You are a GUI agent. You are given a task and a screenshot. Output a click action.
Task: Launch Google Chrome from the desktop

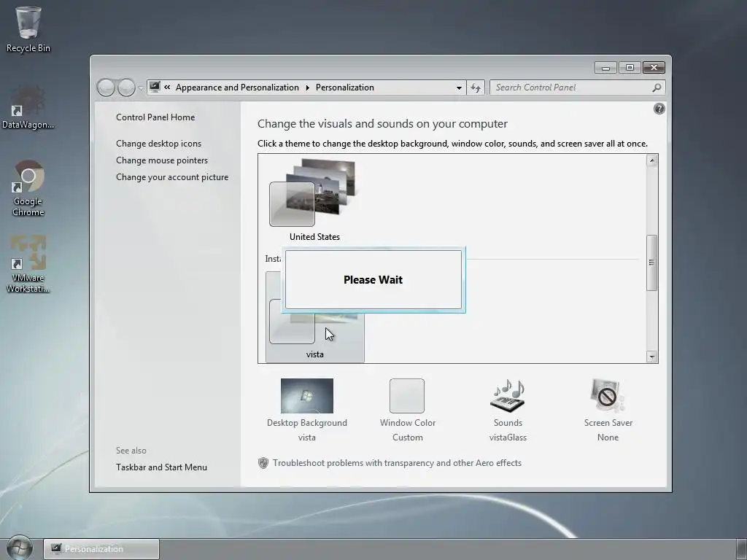pyautogui.click(x=28, y=188)
